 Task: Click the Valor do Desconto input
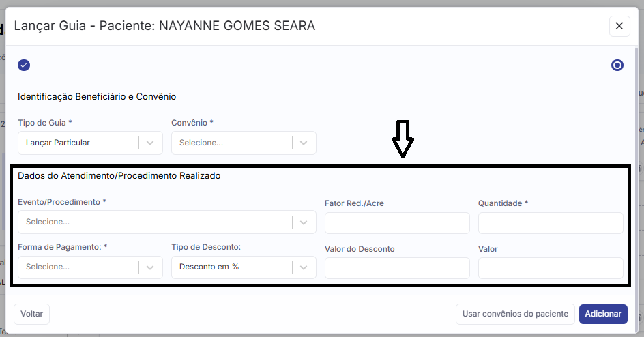(397, 268)
